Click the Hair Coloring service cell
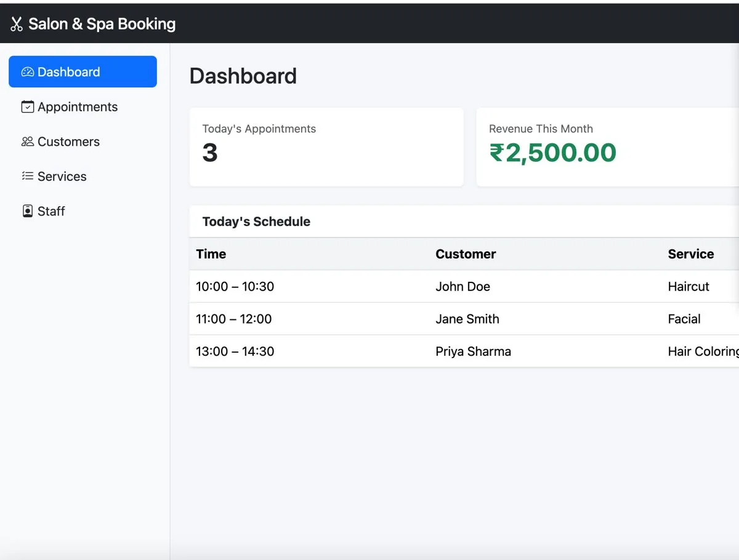 703,351
